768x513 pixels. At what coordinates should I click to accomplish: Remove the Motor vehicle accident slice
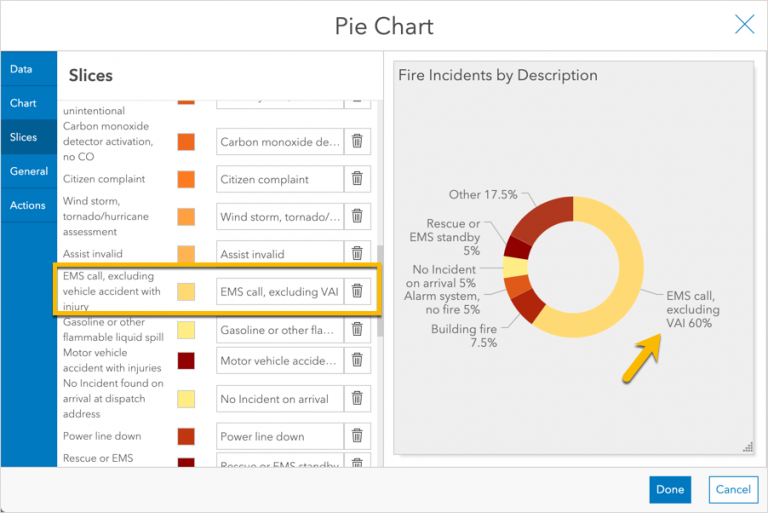pos(357,361)
